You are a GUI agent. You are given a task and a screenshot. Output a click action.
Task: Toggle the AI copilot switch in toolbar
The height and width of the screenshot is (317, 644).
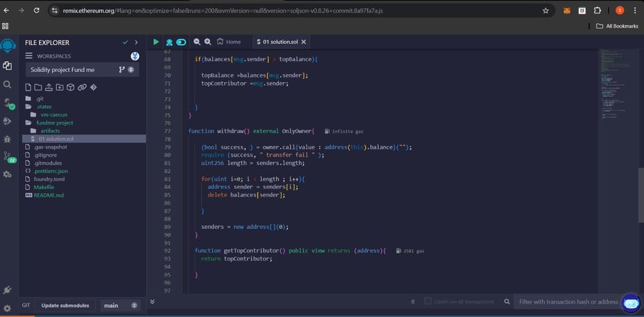[x=181, y=42]
